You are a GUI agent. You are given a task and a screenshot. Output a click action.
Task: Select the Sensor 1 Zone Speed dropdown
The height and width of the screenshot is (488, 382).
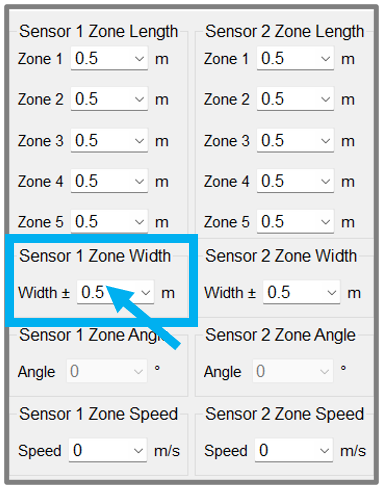(108, 450)
